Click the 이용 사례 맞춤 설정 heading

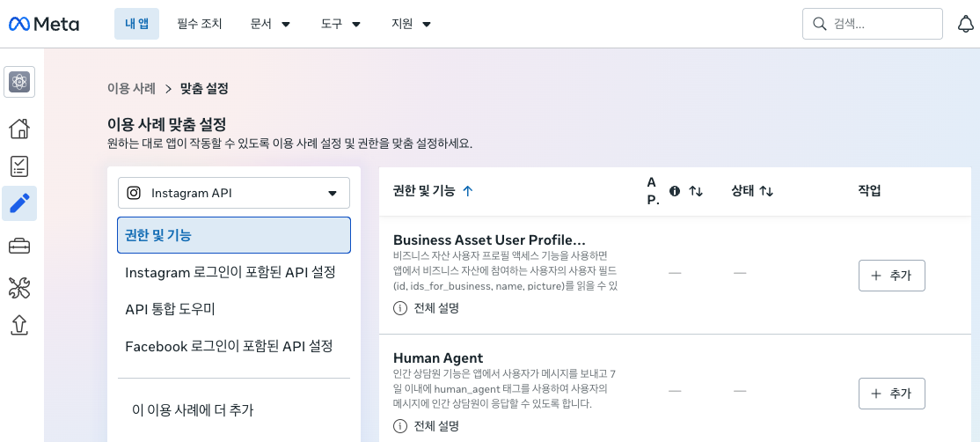pyautogui.click(x=166, y=123)
